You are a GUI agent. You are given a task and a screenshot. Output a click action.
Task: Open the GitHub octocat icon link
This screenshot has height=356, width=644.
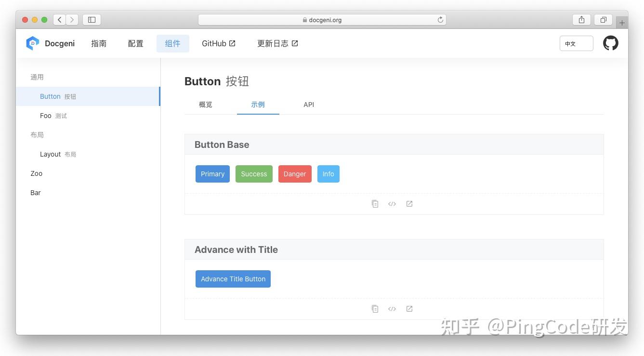tap(610, 43)
